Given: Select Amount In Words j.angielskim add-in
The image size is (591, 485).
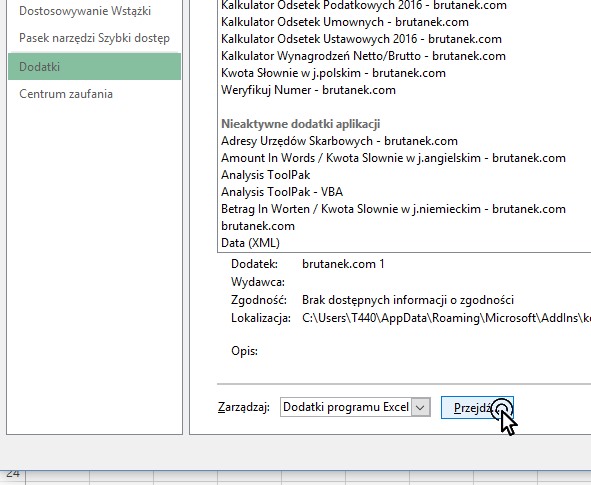Looking at the screenshot, I should [x=393, y=158].
